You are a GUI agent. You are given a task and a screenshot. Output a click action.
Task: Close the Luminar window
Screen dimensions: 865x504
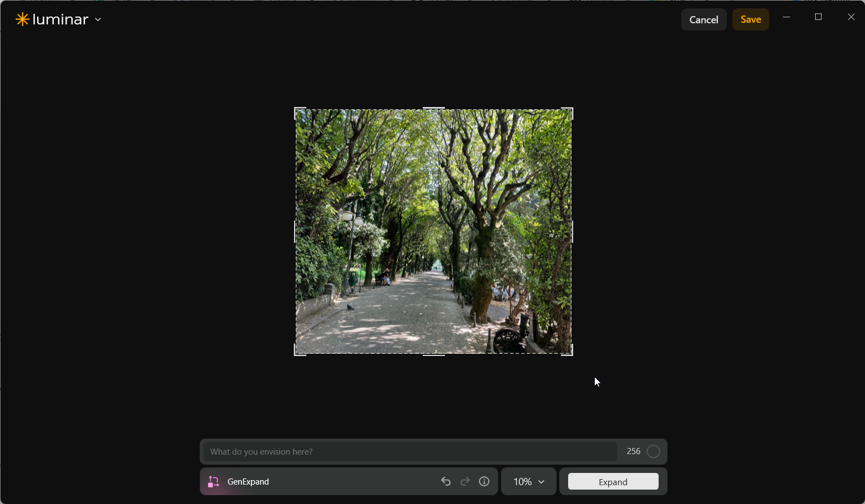point(851,17)
